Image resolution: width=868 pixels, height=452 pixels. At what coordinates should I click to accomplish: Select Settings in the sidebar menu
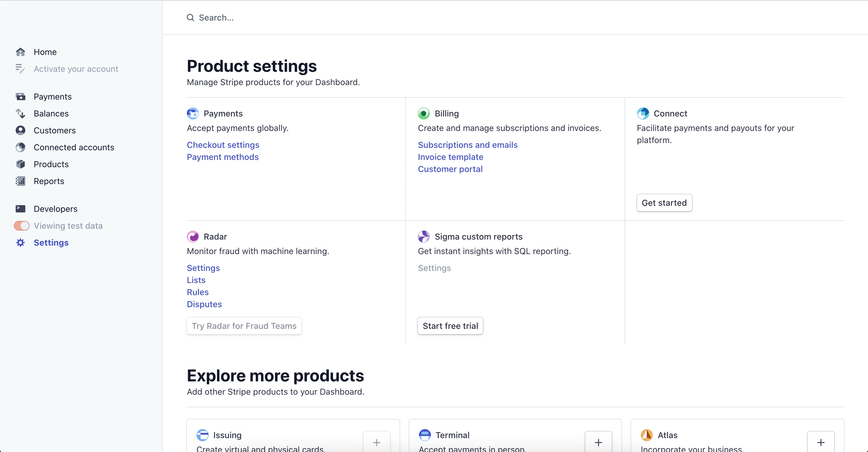pyautogui.click(x=51, y=243)
